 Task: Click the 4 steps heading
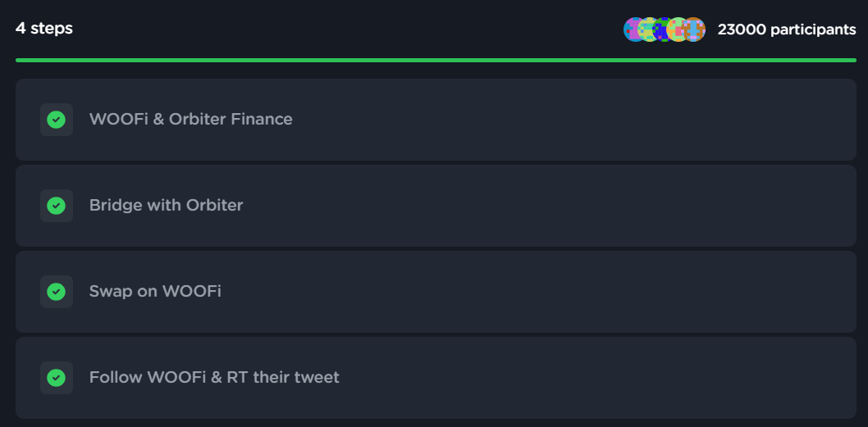44,29
